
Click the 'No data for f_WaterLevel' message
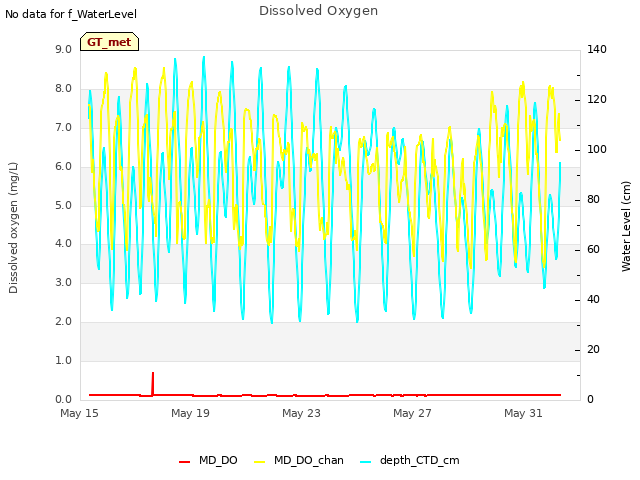(x=71, y=14)
